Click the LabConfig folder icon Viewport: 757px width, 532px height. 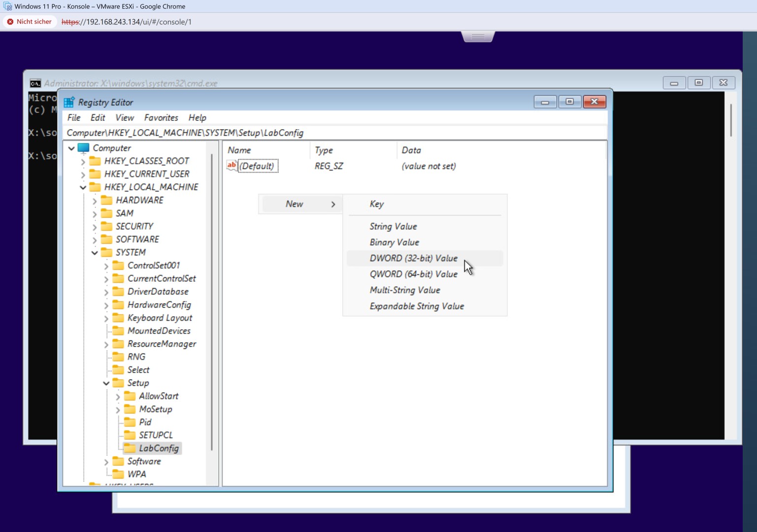click(130, 448)
